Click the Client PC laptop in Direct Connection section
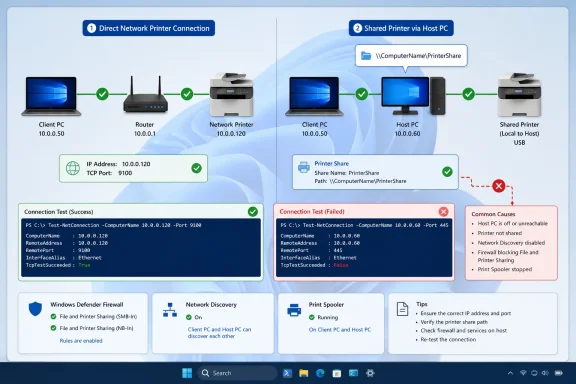The width and height of the screenshot is (576, 384). pos(51,96)
